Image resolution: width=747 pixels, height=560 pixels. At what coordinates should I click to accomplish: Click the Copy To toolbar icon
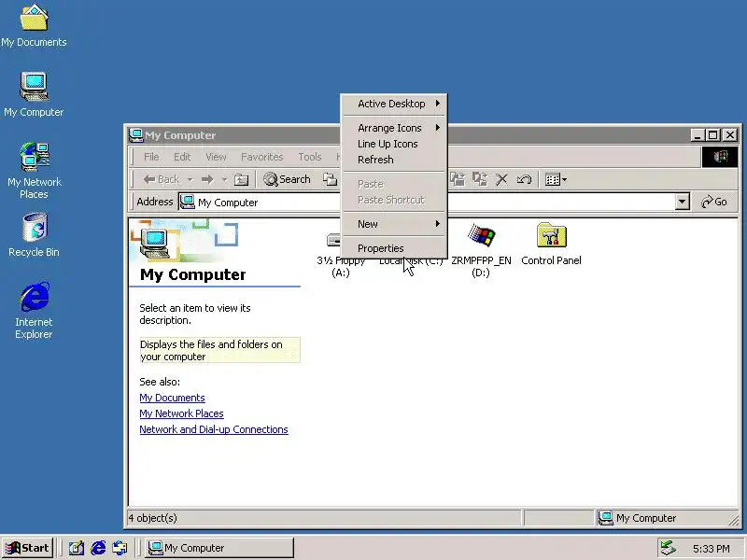pyautogui.click(x=479, y=179)
